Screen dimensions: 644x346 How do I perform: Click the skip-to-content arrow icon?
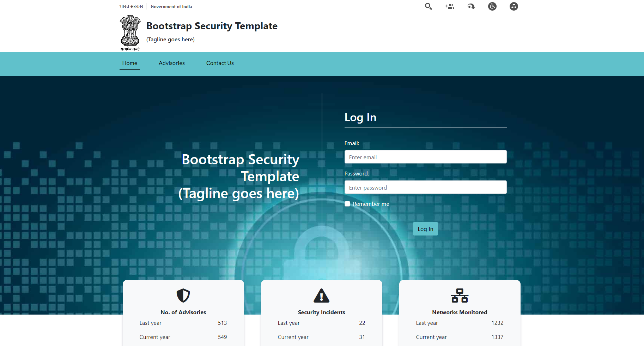point(471,6)
